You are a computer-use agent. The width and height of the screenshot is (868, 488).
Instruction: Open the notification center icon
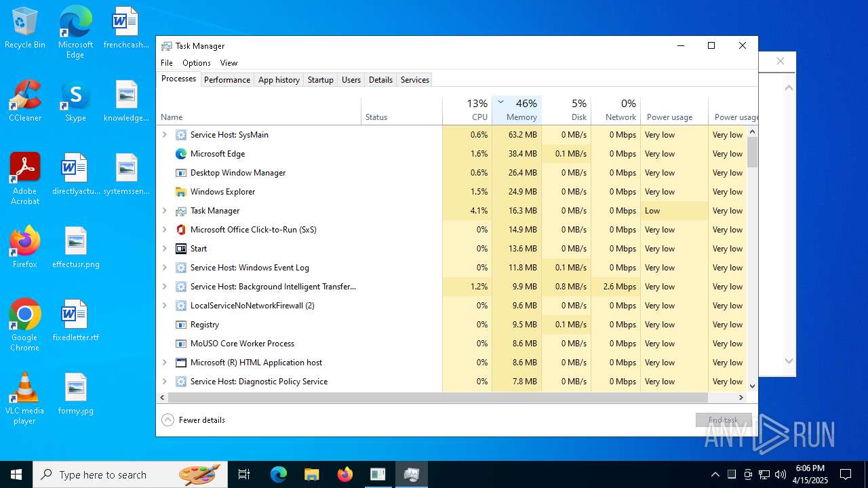846,474
